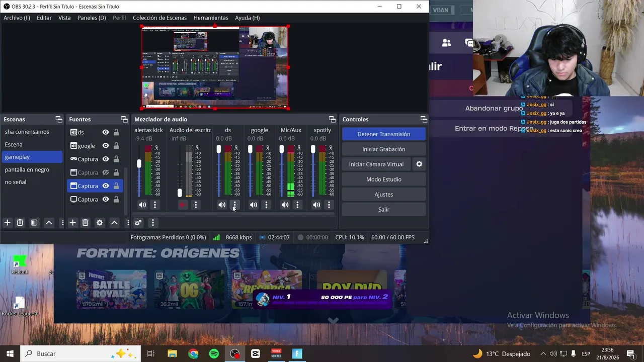Open the spotify channel options menu
644x362 pixels.
pyautogui.click(x=329, y=205)
